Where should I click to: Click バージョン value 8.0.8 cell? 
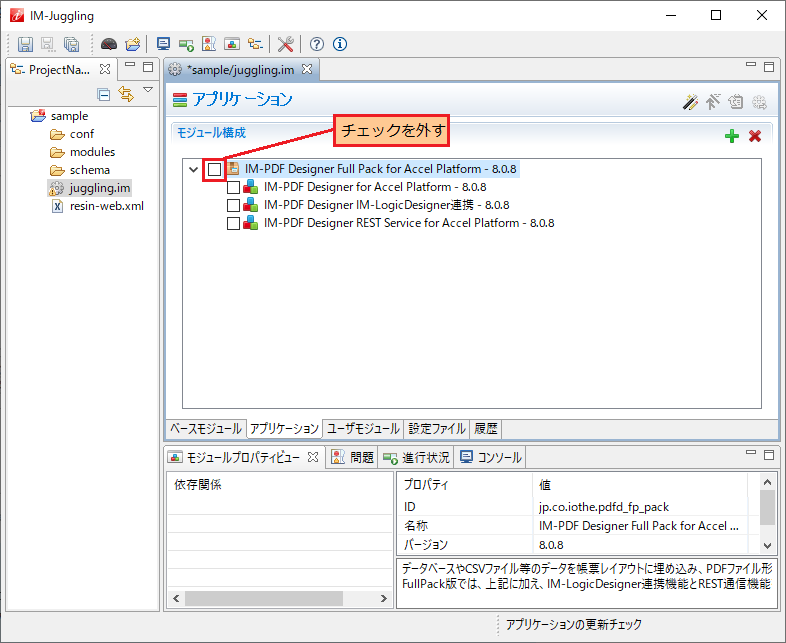point(639,544)
